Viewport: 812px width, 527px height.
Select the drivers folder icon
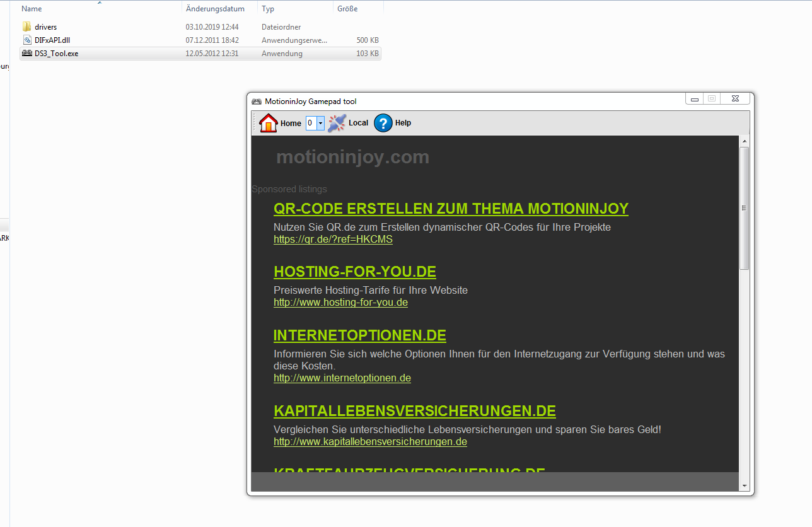coord(26,27)
